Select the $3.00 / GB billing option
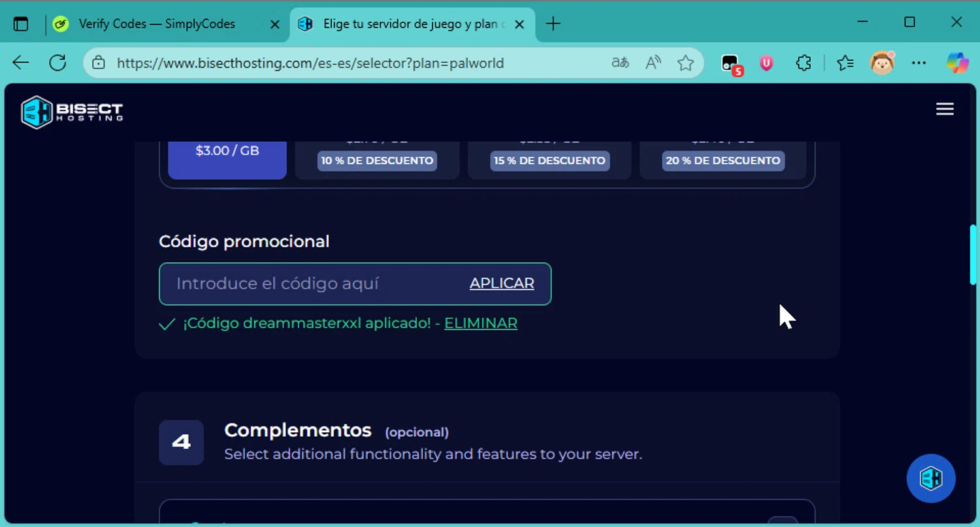 (227, 159)
